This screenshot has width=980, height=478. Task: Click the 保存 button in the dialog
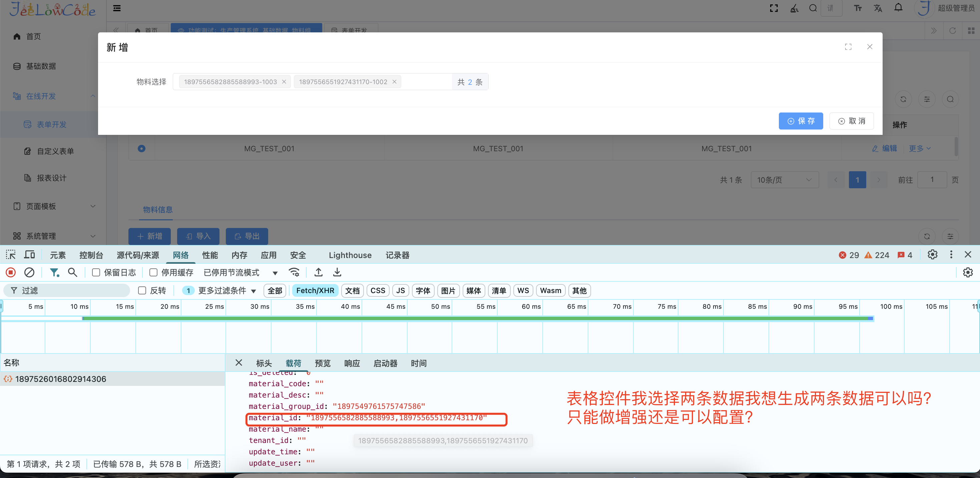(x=801, y=121)
